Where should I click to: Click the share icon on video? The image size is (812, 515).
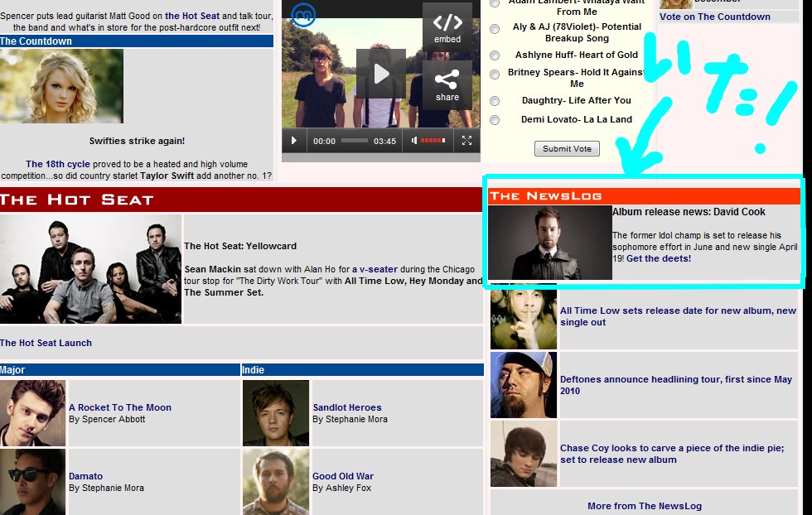pos(447,85)
